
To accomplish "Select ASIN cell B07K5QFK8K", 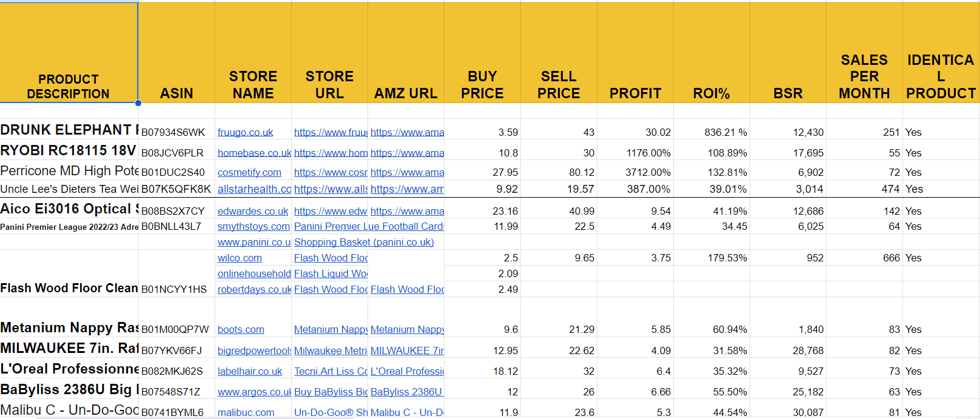I will click(176, 189).
